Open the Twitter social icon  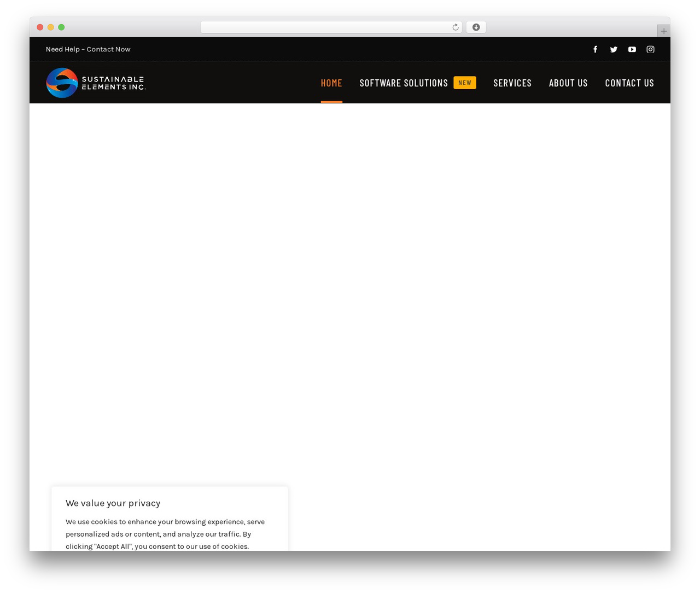click(x=614, y=49)
